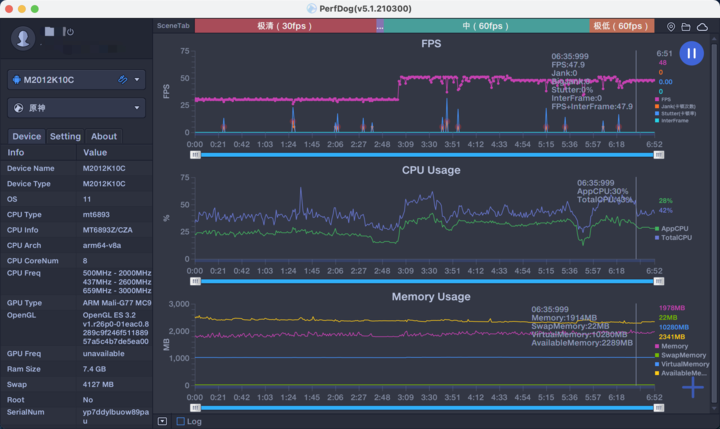Click the FPS chart left range slider handle

pos(195,154)
